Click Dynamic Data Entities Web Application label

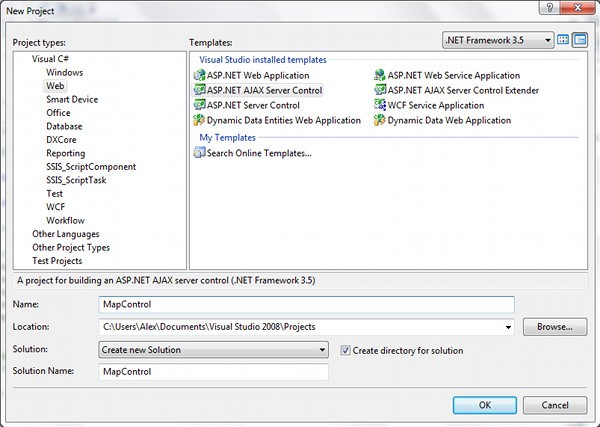point(284,121)
